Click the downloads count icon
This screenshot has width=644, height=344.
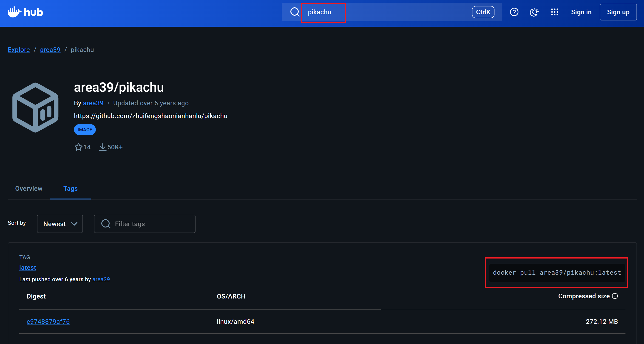[x=102, y=147]
